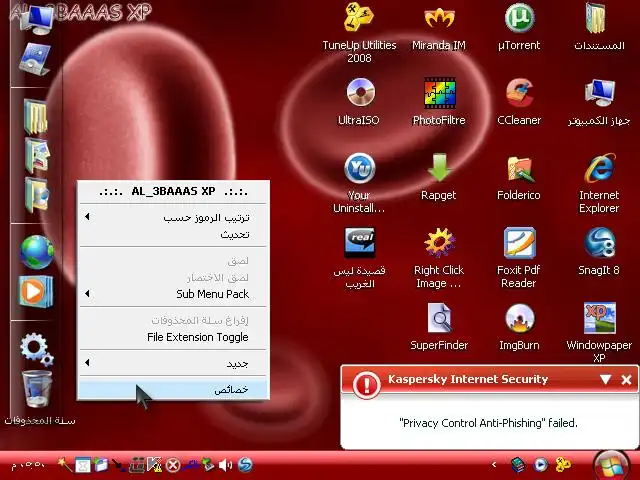This screenshot has height=480, width=640.
Task: Click the blue media player quick launch icon
Action: 540,464
